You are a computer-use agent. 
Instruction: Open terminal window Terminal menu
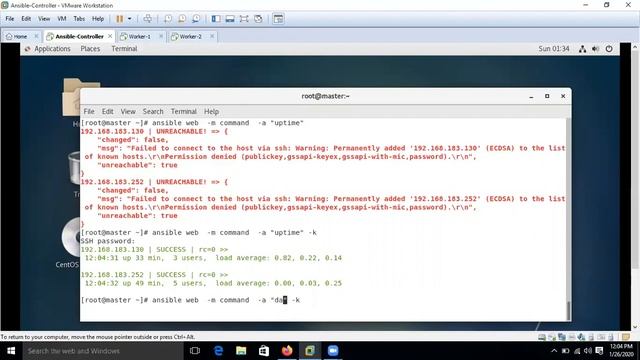pos(184,111)
